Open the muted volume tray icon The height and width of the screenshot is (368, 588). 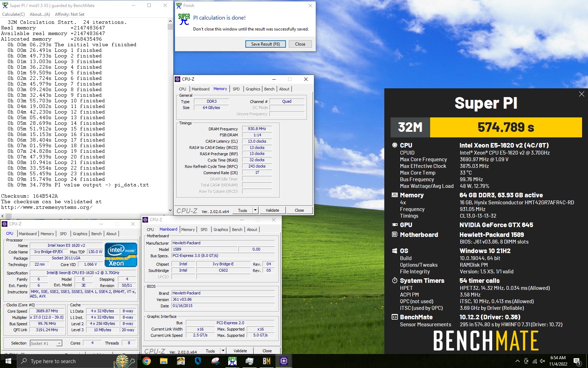tap(542, 361)
